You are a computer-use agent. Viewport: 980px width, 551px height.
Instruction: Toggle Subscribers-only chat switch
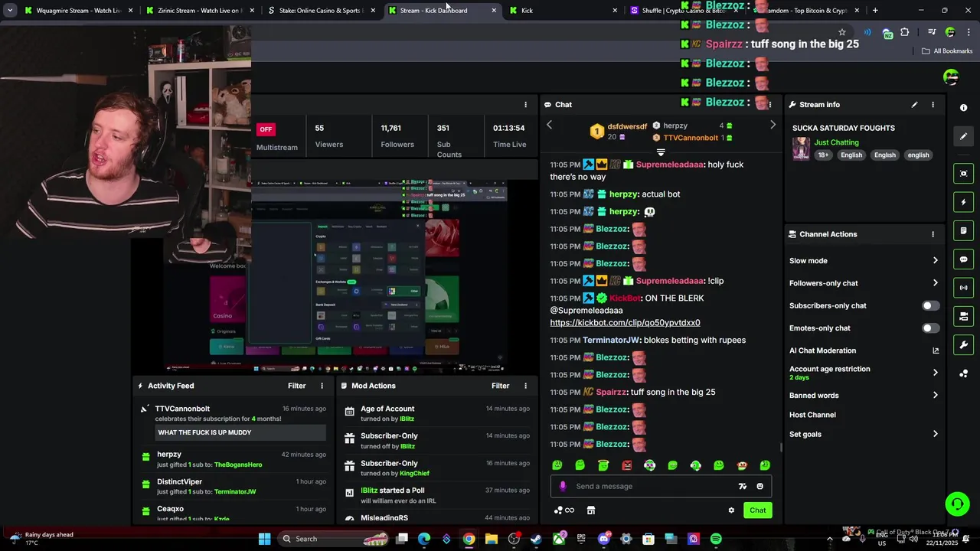pos(930,305)
